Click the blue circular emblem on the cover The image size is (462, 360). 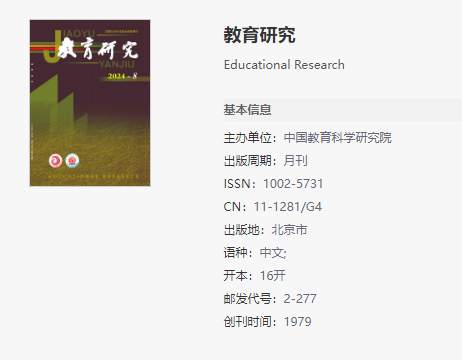pos(72,161)
